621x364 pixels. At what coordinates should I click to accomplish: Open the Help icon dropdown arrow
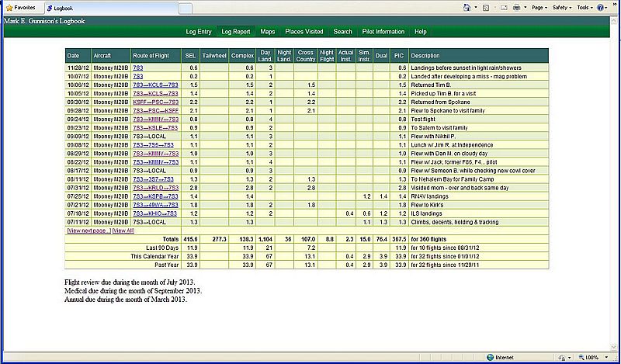(606, 8)
